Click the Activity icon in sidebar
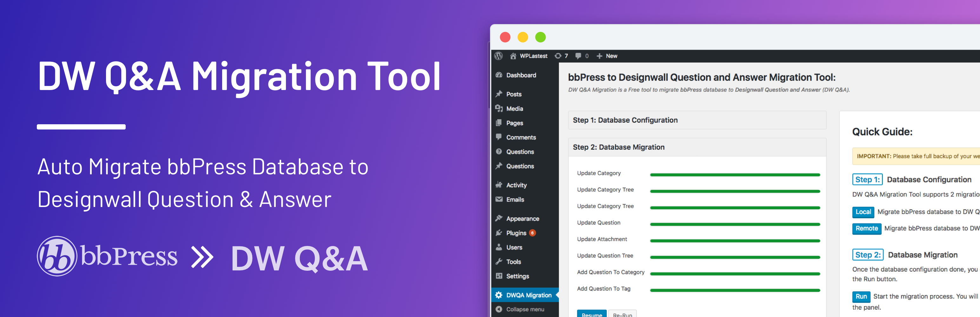Image resolution: width=980 pixels, height=317 pixels. point(499,185)
